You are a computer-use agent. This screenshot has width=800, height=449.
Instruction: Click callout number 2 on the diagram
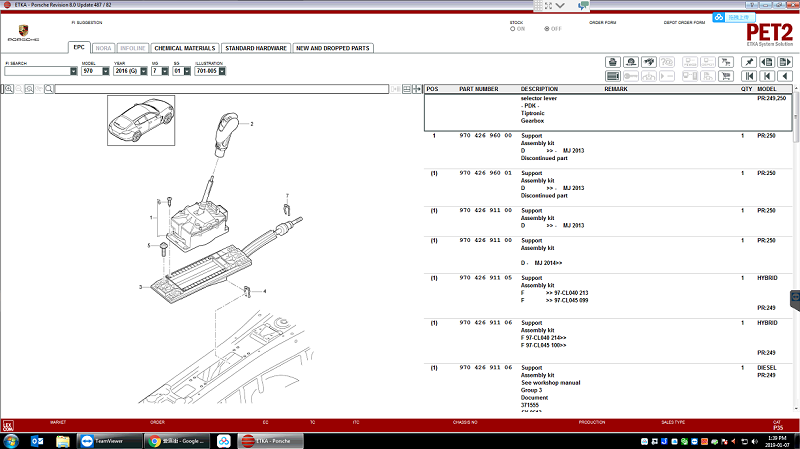click(252, 124)
